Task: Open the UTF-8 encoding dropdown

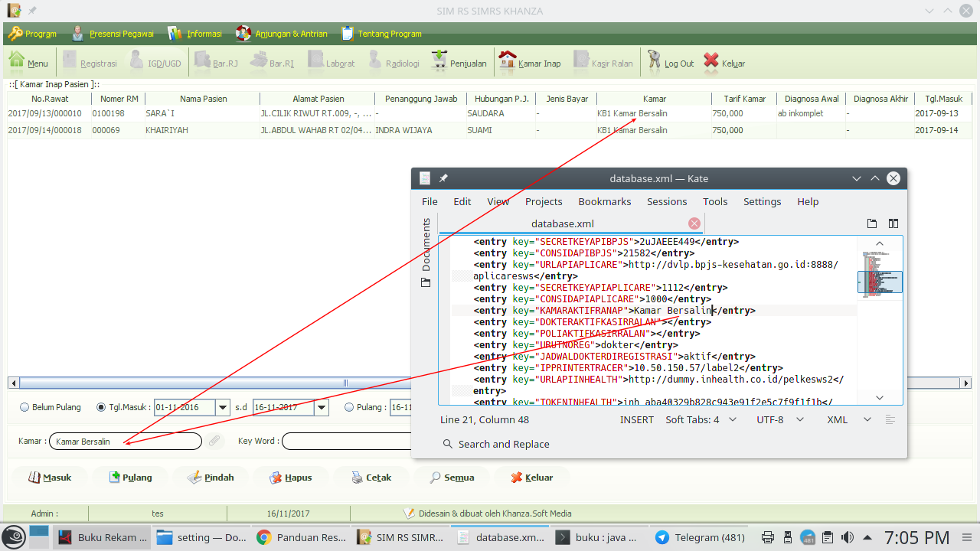Action: [x=780, y=419]
